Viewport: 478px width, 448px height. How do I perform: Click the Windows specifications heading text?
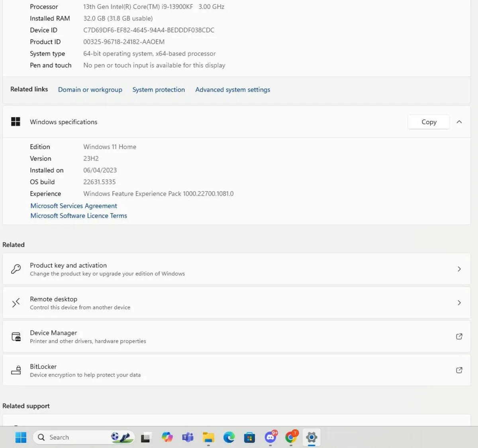coord(64,122)
